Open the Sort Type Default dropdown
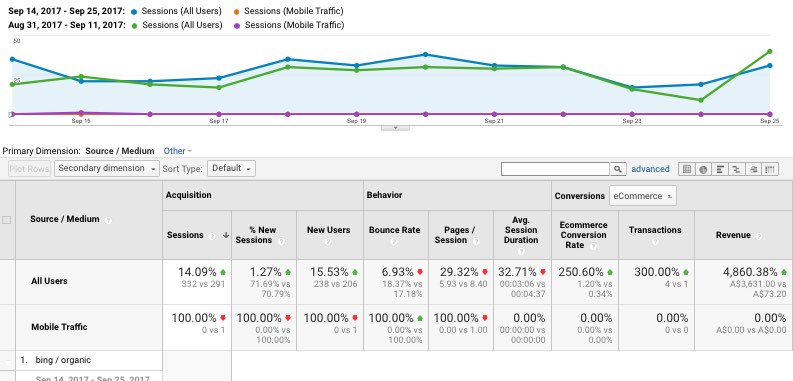The image size is (793, 381). point(231,168)
